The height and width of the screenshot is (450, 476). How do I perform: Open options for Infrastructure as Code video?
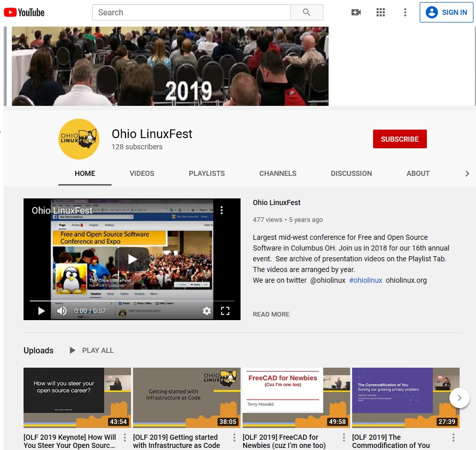tap(234, 437)
